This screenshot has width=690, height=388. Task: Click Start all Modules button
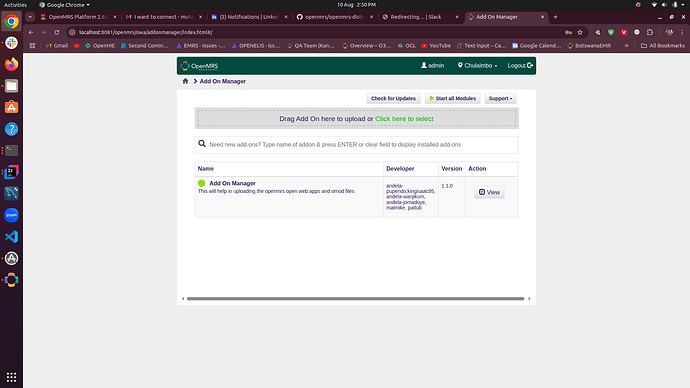[x=452, y=99]
